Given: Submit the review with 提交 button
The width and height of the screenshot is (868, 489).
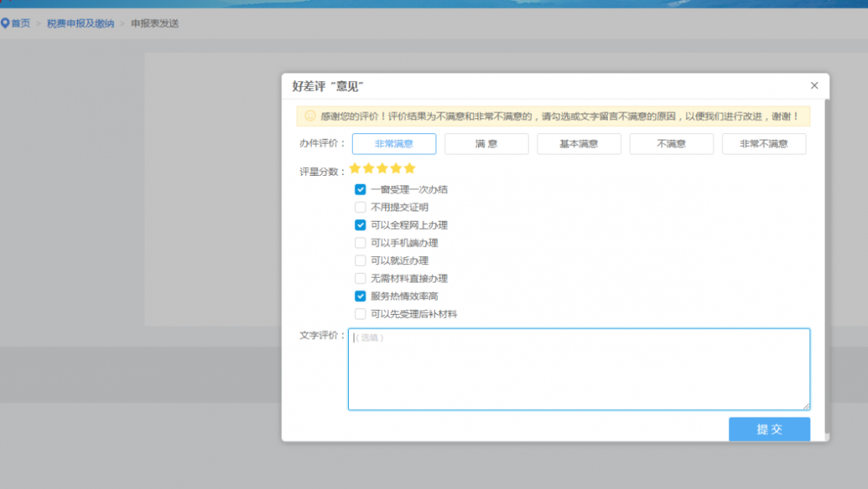Looking at the screenshot, I should (769, 430).
